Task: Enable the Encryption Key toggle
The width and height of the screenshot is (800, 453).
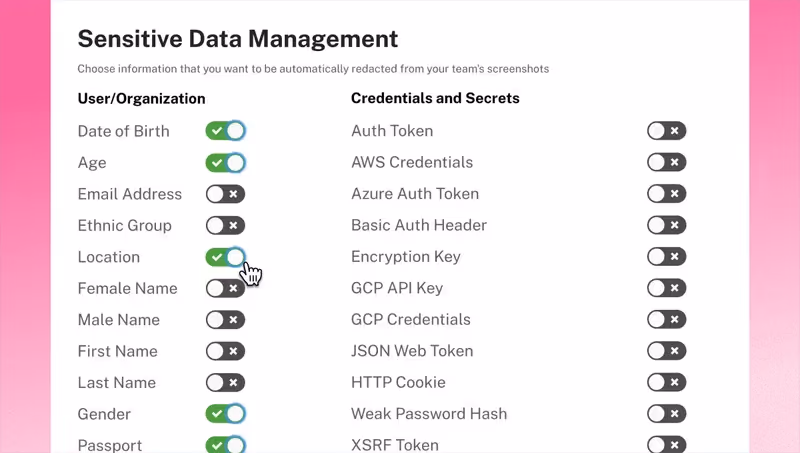Action: pyautogui.click(x=666, y=257)
